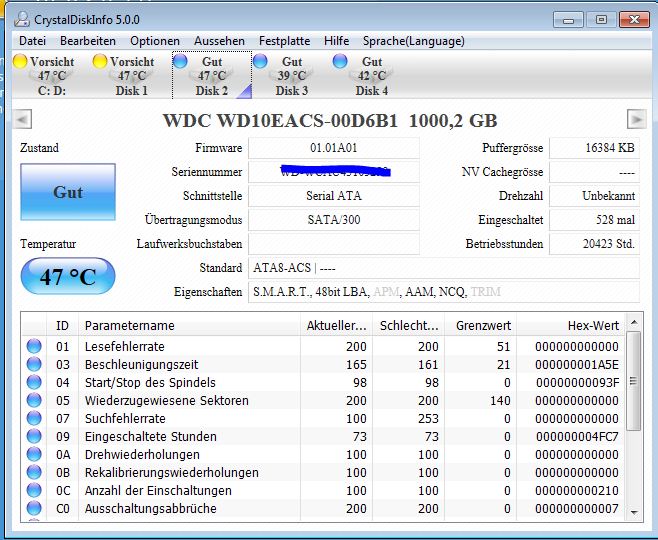Click the Suchfehlerrate worst value 253
Screen dimensions: 658x540
click(x=428, y=419)
